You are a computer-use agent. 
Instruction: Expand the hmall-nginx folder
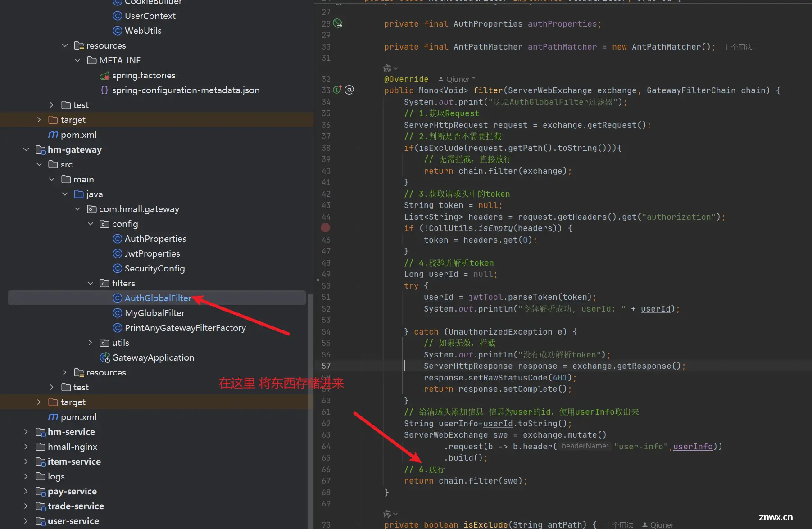click(x=26, y=447)
